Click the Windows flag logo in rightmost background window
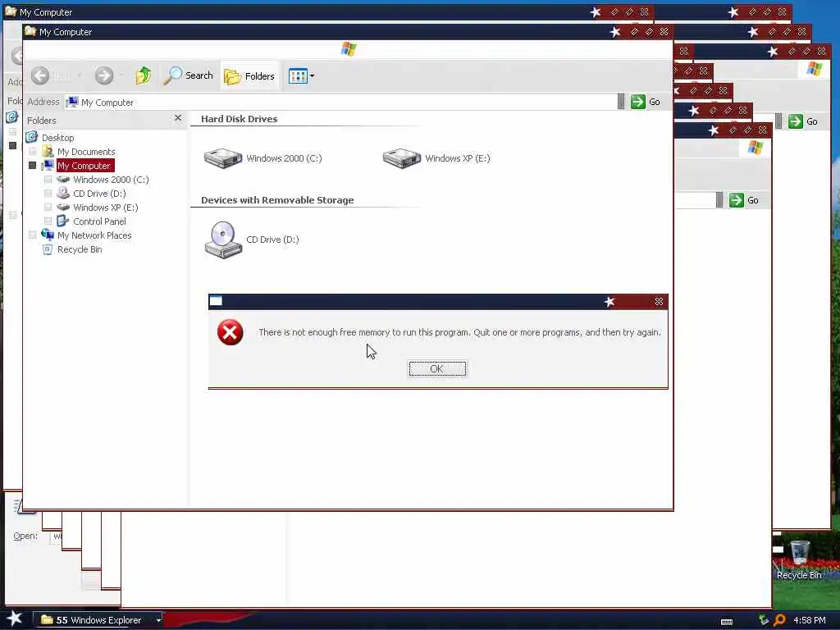This screenshot has width=840, height=630. (x=815, y=69)
